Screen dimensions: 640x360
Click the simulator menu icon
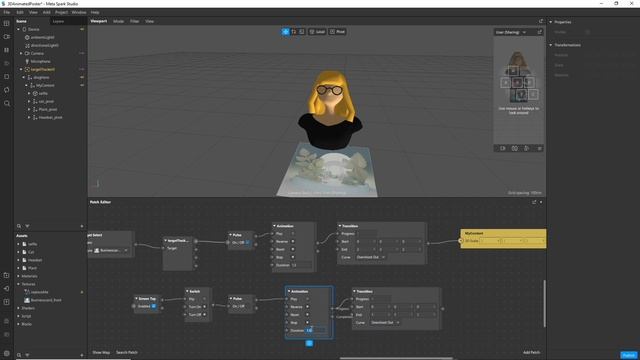[x=539, y=149]
